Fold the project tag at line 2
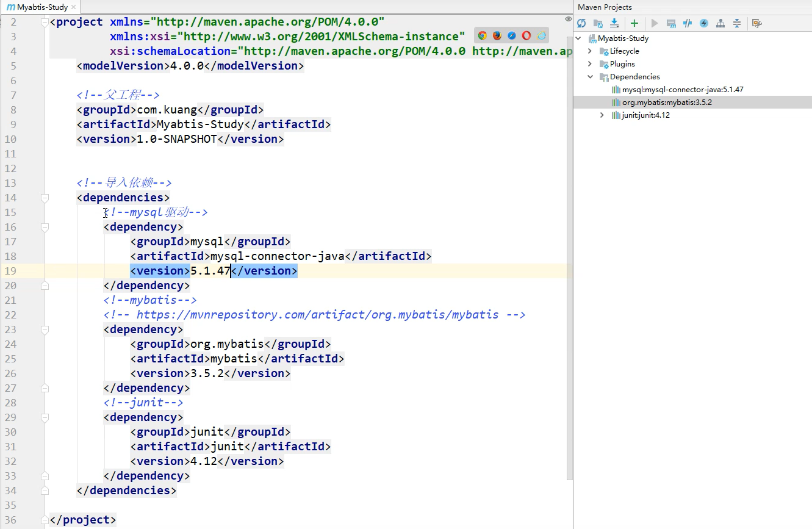 coord(45,22)
